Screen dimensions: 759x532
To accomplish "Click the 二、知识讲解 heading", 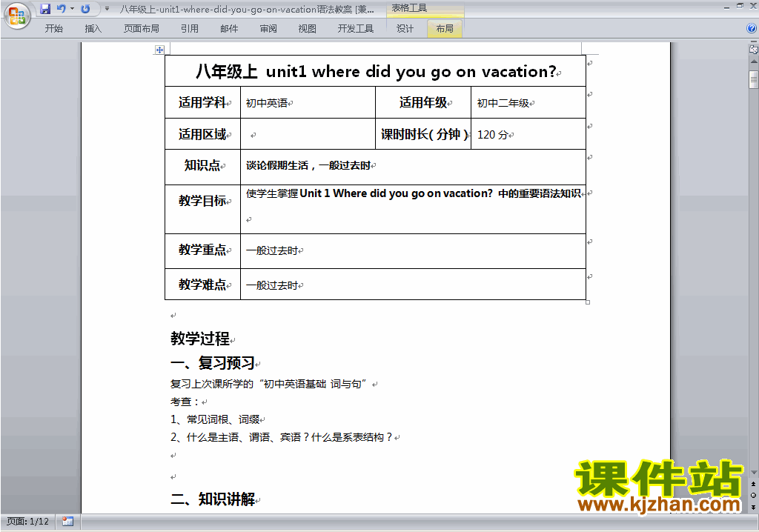I will pos(213,499).
